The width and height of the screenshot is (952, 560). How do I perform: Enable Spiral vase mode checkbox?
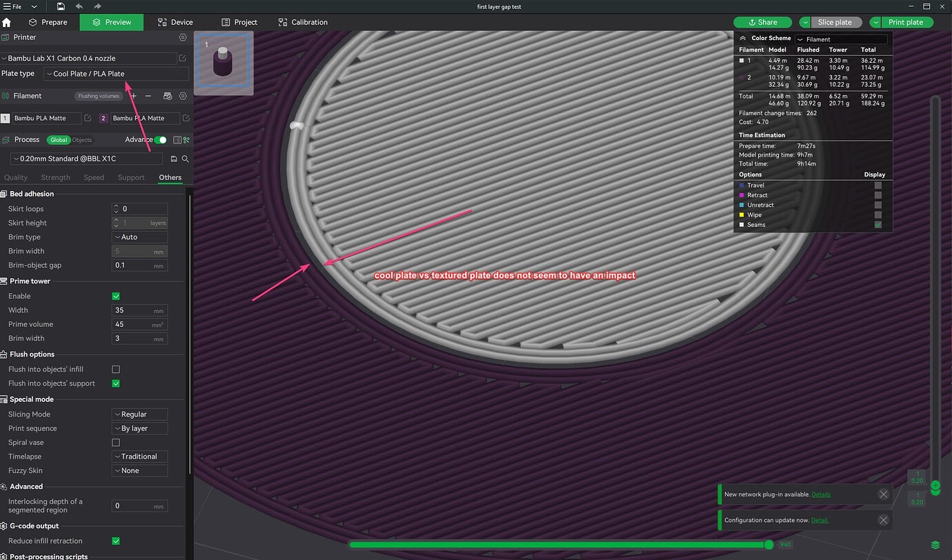(116, 443)
